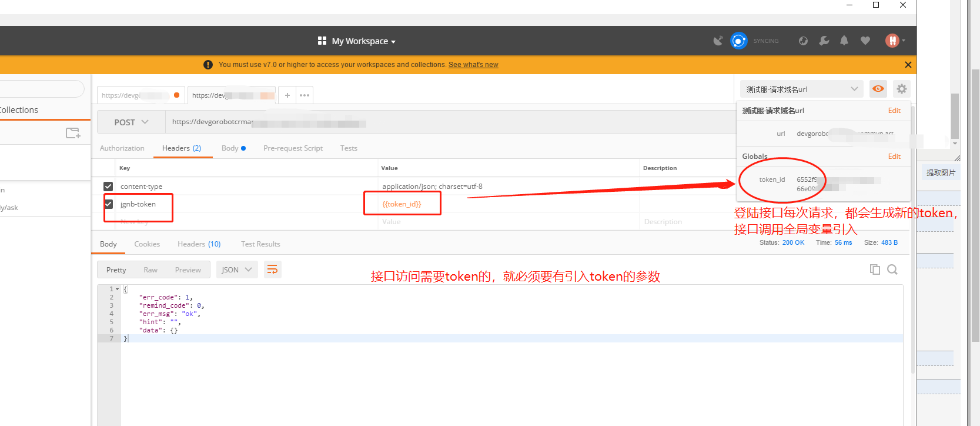Click the jgnb-token key cell
The image size is (980, 426).
coord(247,204)
